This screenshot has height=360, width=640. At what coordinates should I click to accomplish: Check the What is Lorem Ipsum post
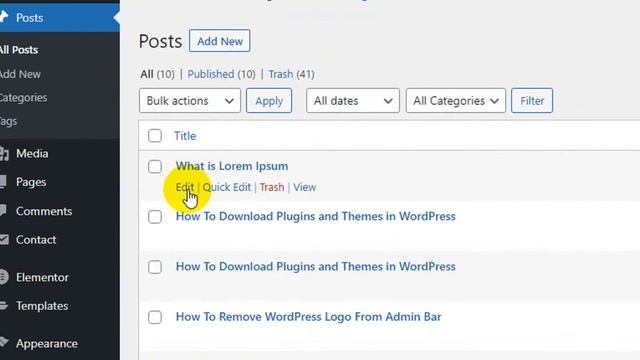click(x=155, y=167)
